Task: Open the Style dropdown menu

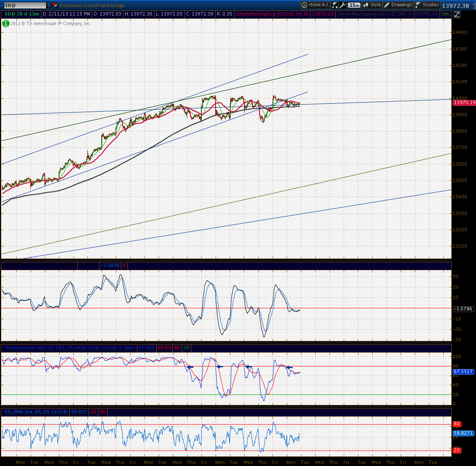Action: tap(372, 5)
